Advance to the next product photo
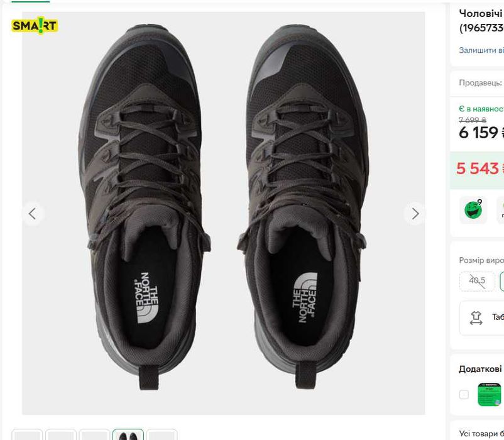Screen dimensions: 504x440 [415, 214]
